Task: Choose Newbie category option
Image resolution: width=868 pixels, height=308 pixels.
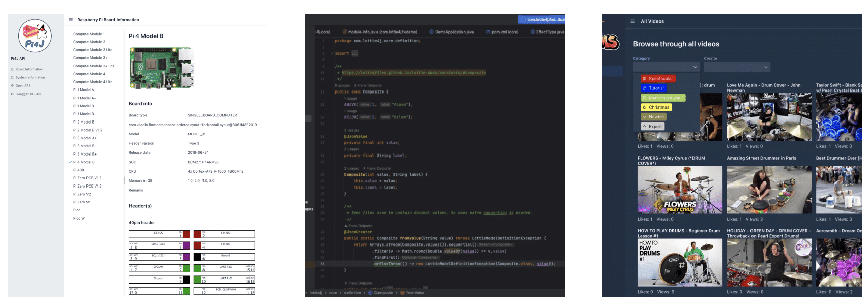Action: click(x=653, y=117)
